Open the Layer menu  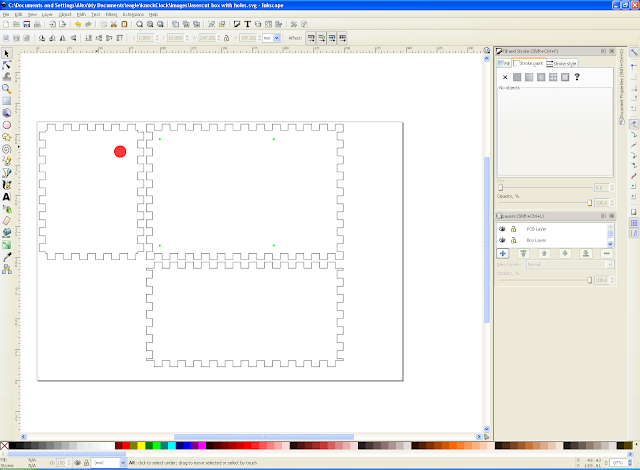pos(47,14)
